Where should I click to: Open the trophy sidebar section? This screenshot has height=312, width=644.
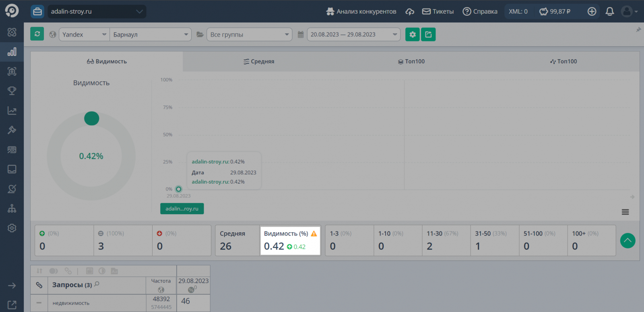12,91
